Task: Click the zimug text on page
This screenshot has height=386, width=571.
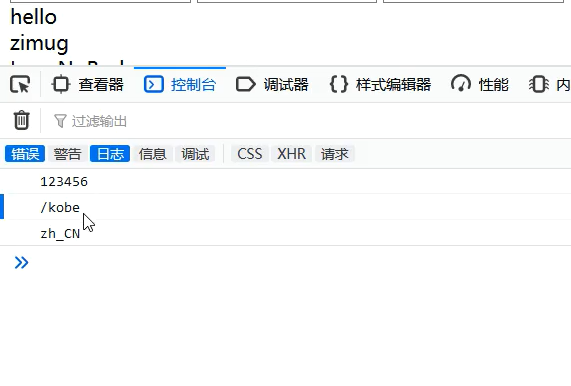Action: pyautogui.click(x=39, y=43)
